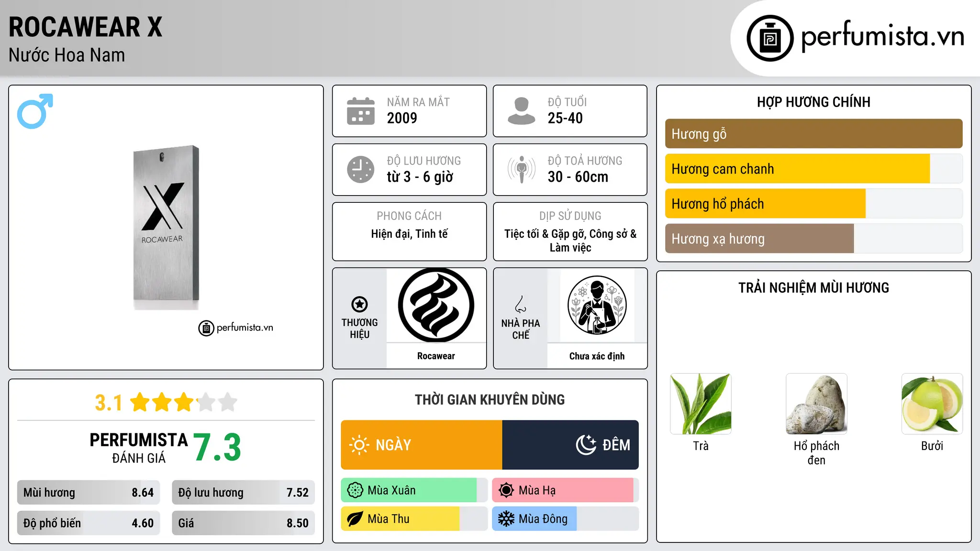Open the Rocawear brand logo

tap(436, 305)
